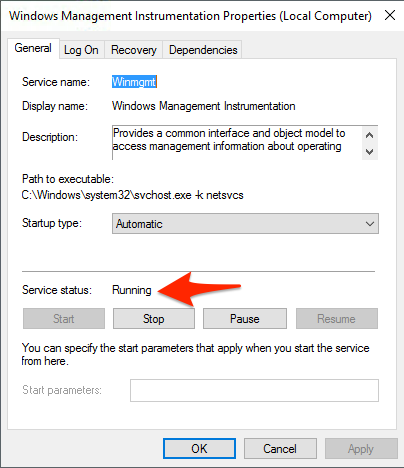Screen dimensions: 404x468
Task: Cancel the Properties dialog
Action: point(280,449)
